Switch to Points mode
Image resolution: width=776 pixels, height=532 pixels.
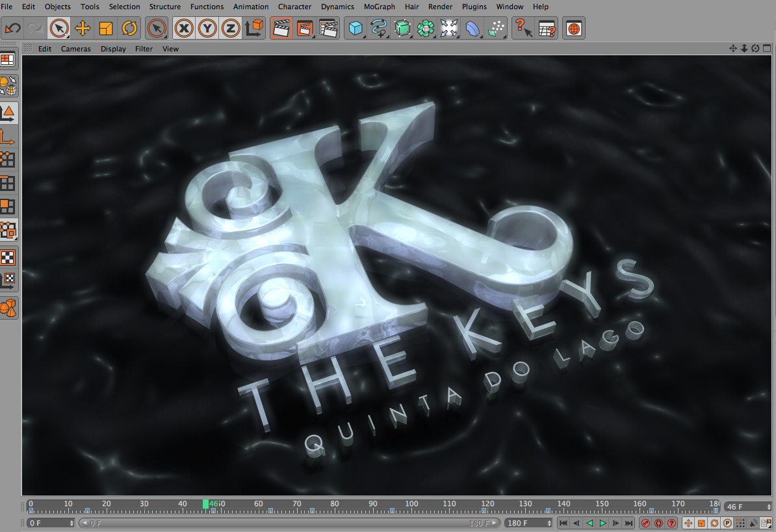tap(8, 159)
